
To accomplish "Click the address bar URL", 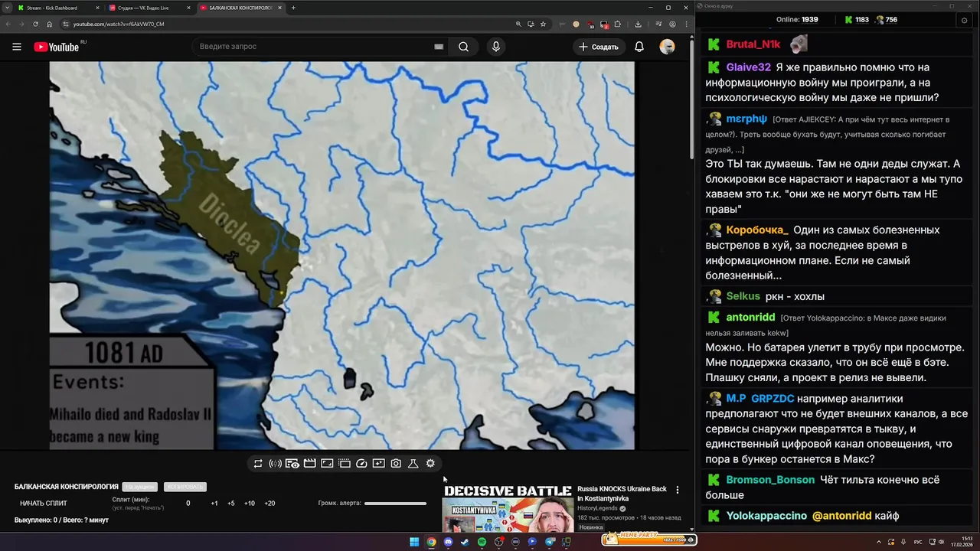I will (119, 24).
